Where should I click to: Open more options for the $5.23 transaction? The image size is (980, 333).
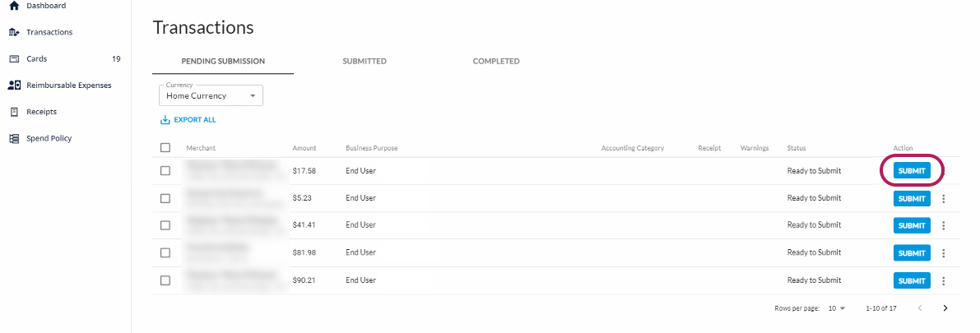pyautogui.click(x=944, y=198)
